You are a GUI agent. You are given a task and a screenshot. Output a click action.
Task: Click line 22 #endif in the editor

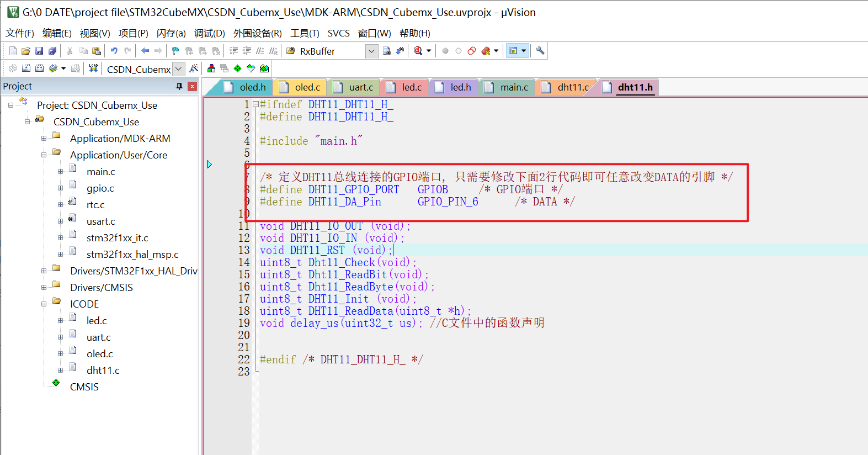click(342, 359)
